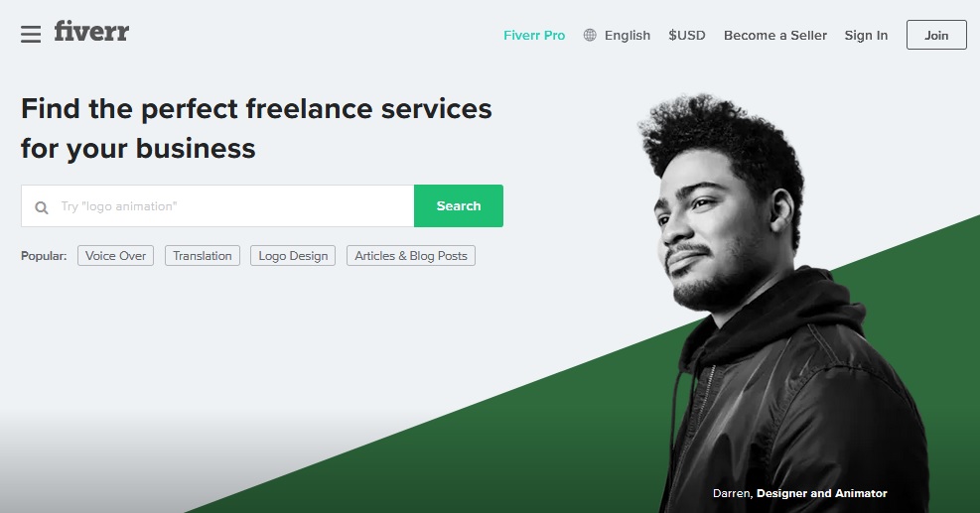Viewport: 980px width, 513px height.
Task: Click the green Search button
Action: 459,205
